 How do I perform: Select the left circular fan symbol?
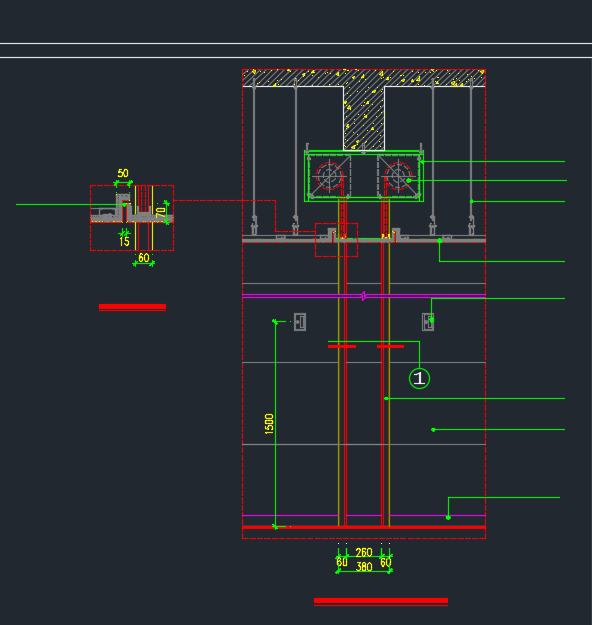329,175
